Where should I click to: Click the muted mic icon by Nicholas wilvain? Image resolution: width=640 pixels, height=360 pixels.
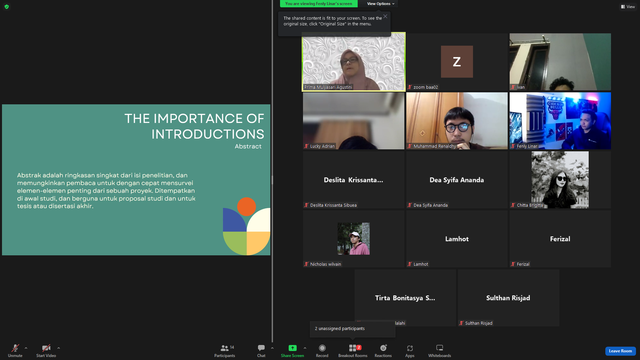point(307,264)
